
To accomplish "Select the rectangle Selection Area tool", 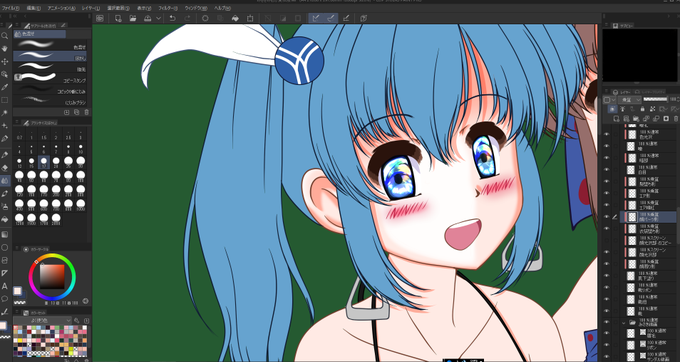I will click(x=5, y=100).
